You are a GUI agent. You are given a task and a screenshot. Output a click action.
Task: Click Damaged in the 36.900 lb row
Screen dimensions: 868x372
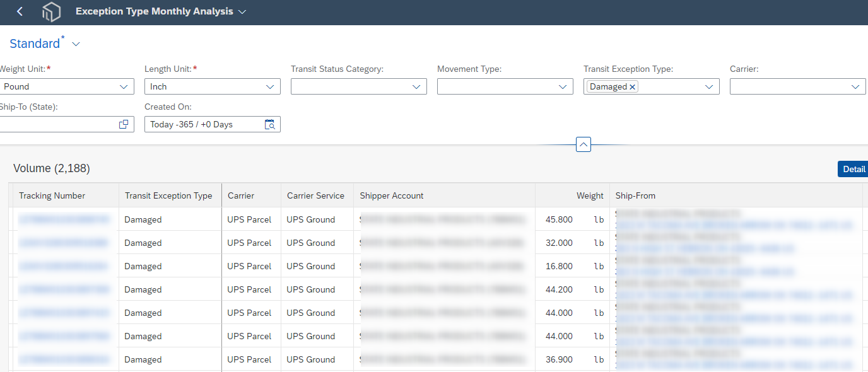[x=143, y=359]
